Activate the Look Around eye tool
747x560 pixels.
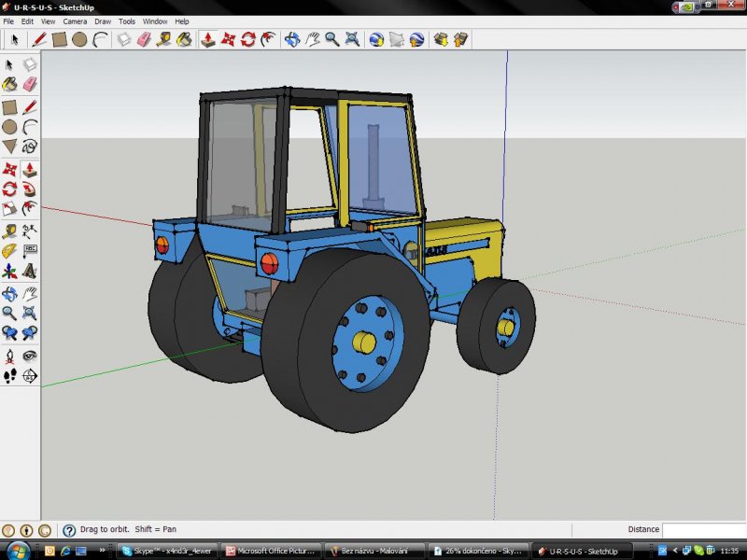tap(30, 356)
